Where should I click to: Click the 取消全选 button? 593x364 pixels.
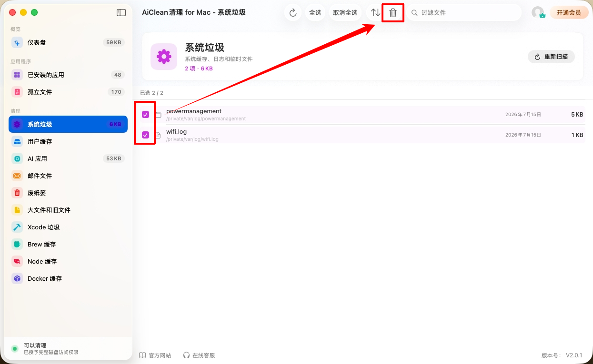pos(345,13)
